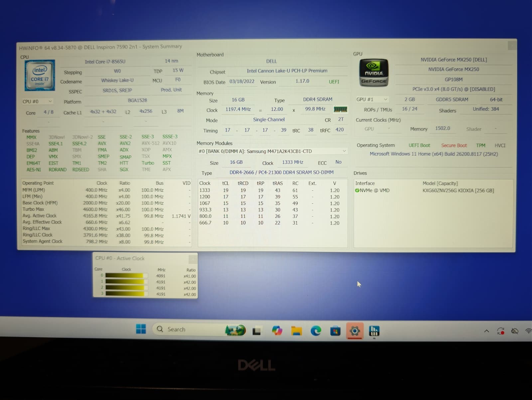Click the green NVMe drive status icon
The width and height of the screenshot is (532, 400).
tap(357, 190)
